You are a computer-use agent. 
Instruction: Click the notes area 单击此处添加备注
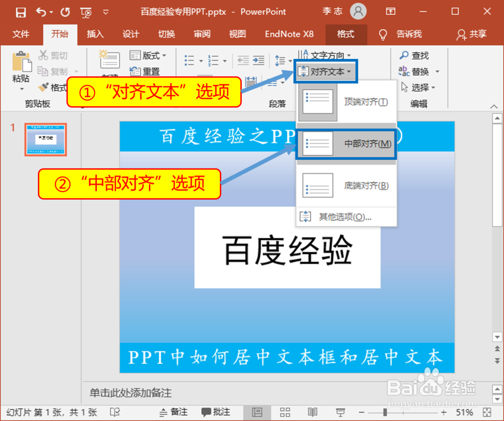pyautogui.click(x=130, y=393)
